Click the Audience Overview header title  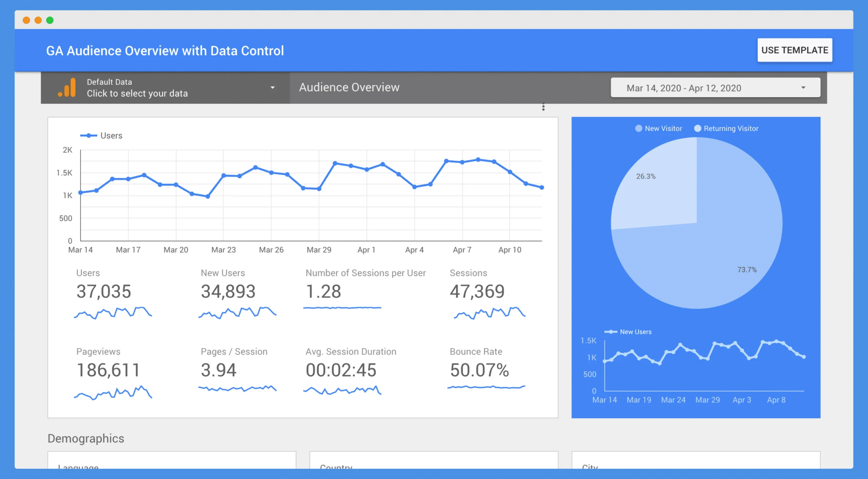tap(349, 88)
